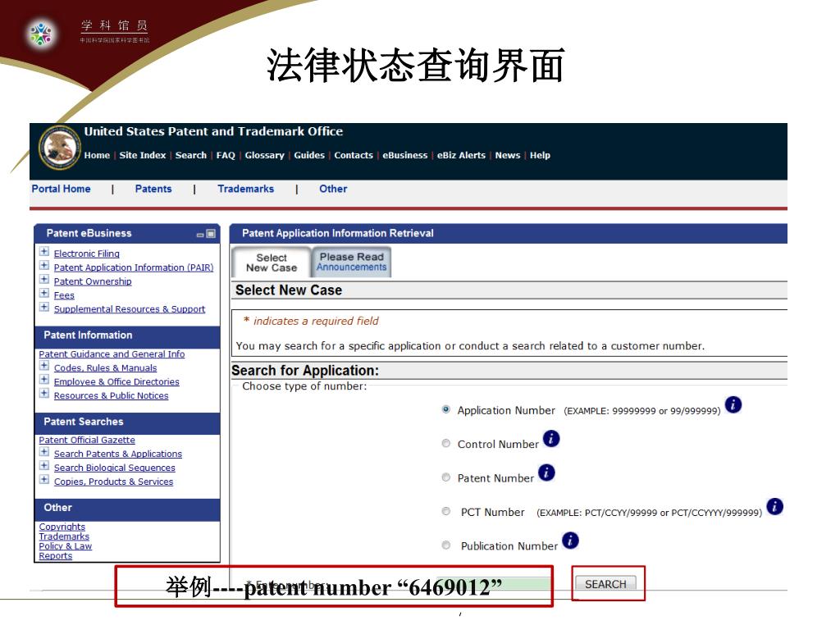Screen dimensions: 840x630
Task: Open Patent Official Gazette link
Action: click(x=87, y=440)
